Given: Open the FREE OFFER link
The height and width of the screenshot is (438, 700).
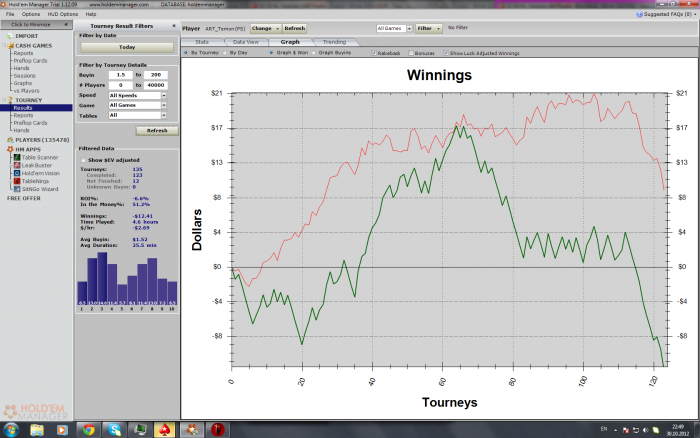Looking at the screenshot, I should click(x=24, y=198).
